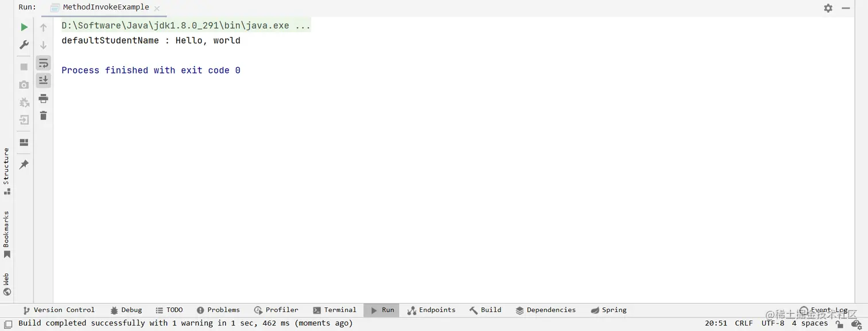The width and height of the screenshot is (868, 331).
Task: Open the Structure side panel
Action: point(6,171)
